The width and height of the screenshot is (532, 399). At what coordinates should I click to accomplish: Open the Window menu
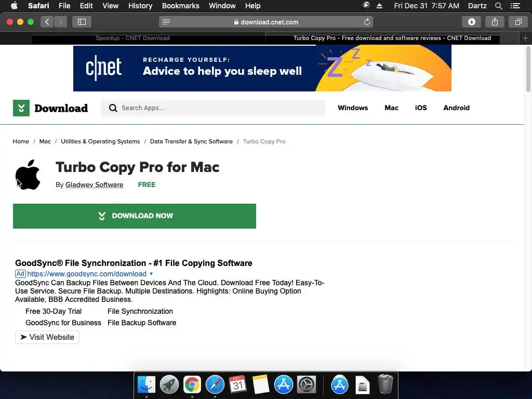pos(222,6)
